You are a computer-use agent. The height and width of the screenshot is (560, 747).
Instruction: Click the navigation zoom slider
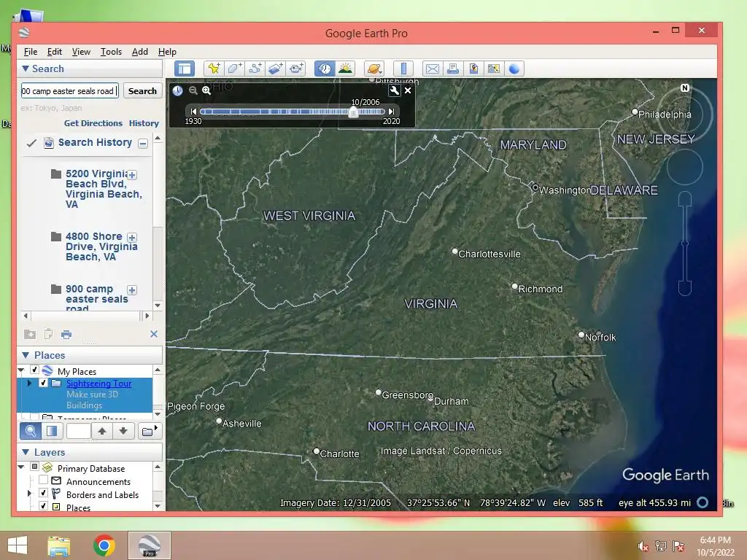coord(684,244)
